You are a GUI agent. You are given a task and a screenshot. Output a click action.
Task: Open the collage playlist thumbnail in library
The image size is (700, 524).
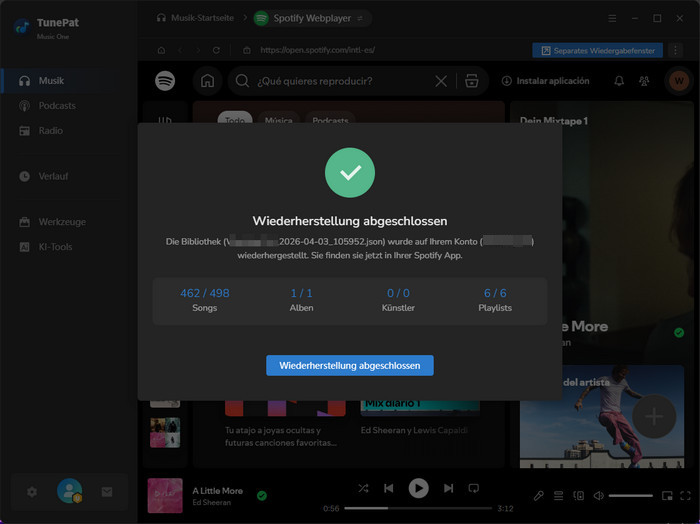(x=165, y=433)
